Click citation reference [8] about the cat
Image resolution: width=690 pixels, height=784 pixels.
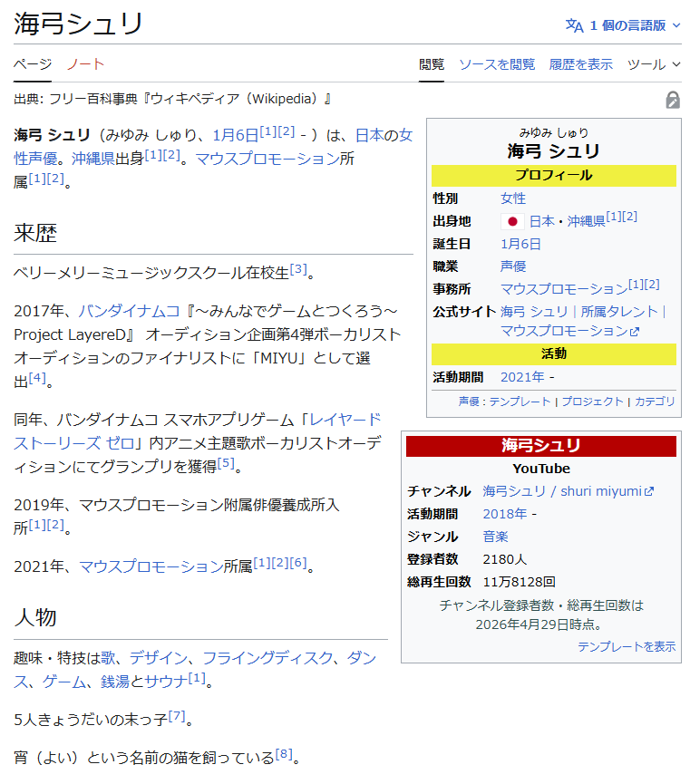[284, 754]
